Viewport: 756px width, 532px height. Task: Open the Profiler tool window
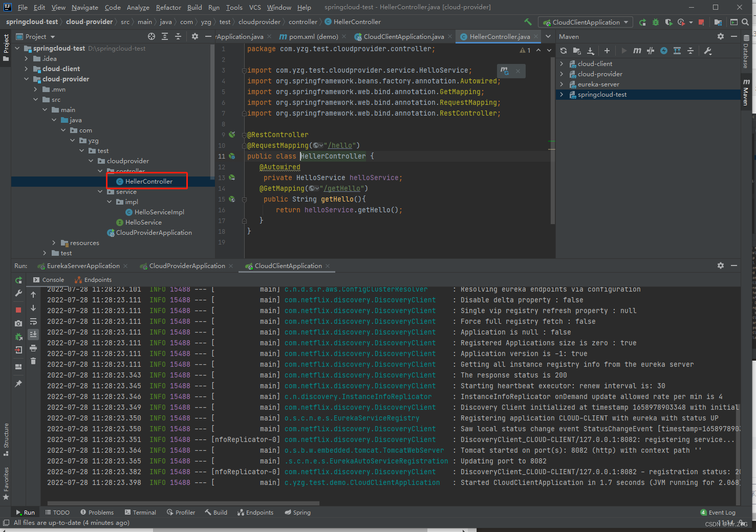[x=181, y=512]
